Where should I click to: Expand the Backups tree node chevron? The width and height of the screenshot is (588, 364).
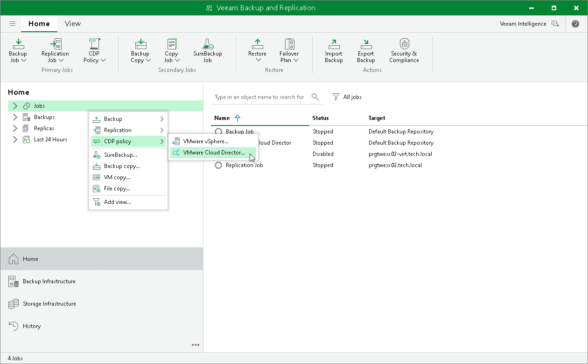click(15, 117)
